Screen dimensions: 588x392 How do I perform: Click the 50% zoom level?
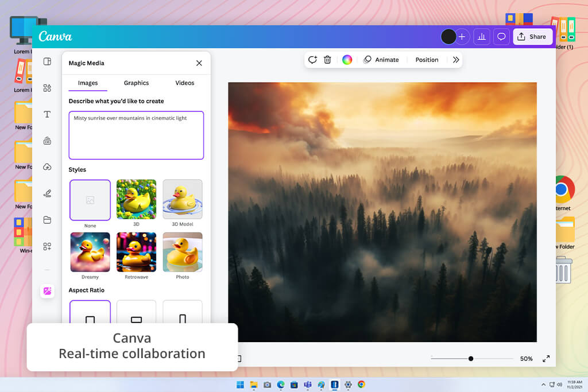tap(526, 359)
